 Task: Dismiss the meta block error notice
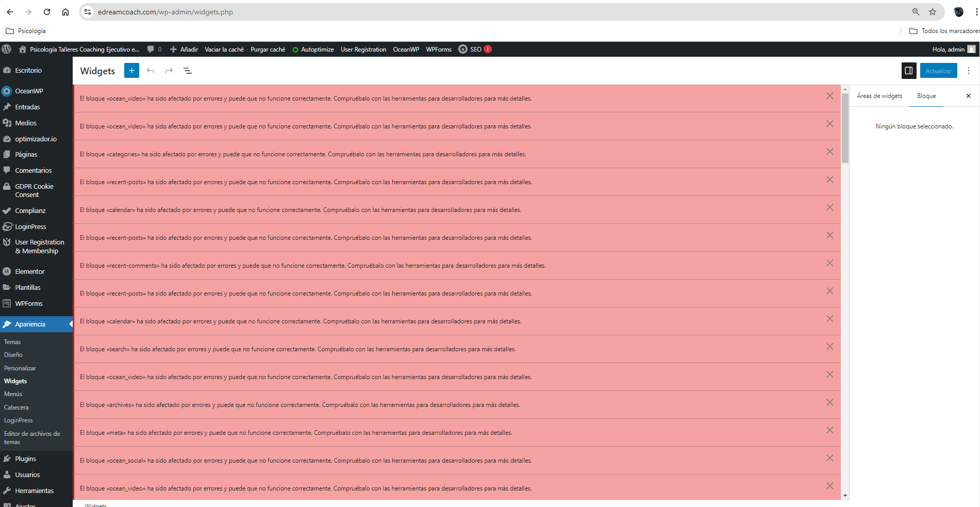click(829, 430)
